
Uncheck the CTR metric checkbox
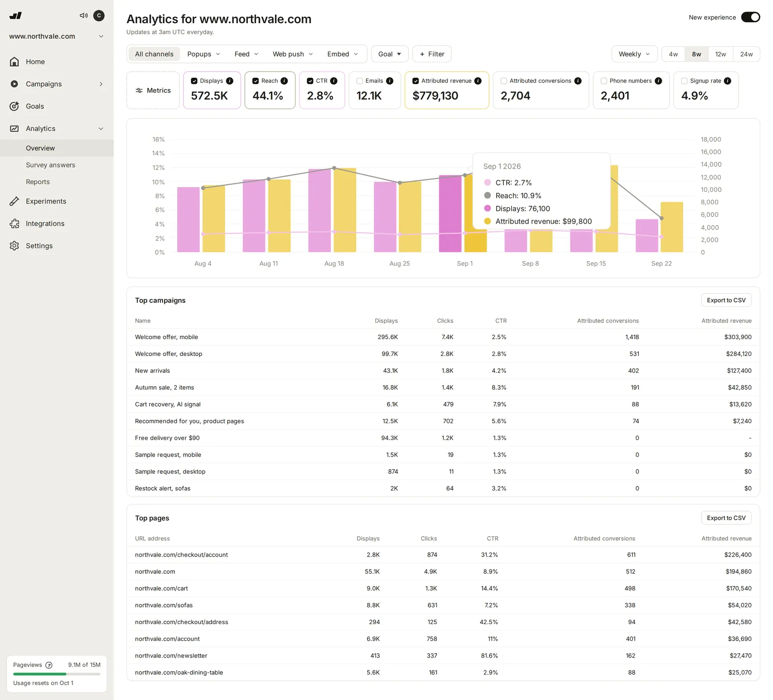(310, 81)
